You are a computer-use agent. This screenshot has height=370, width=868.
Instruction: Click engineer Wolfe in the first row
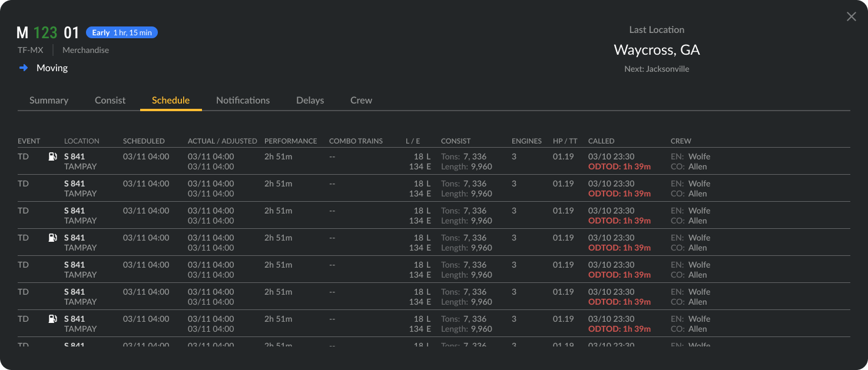pos(698,156)
